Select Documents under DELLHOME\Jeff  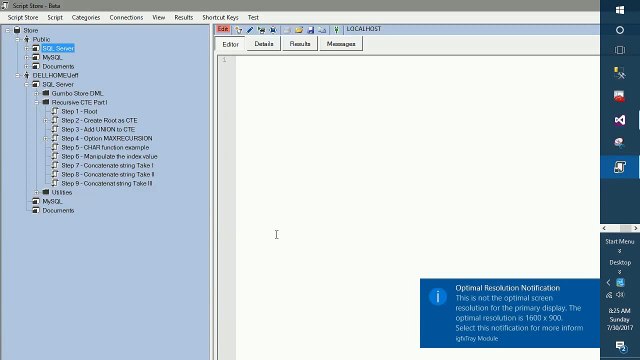tap(58, 210)
